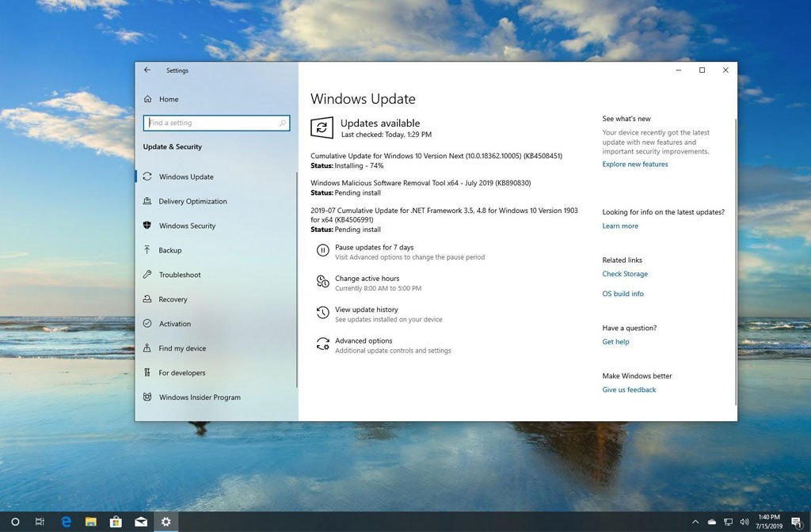Click the Explore new features link
The width and height of the screenshot is (811, 532).
tap(634, 164)
